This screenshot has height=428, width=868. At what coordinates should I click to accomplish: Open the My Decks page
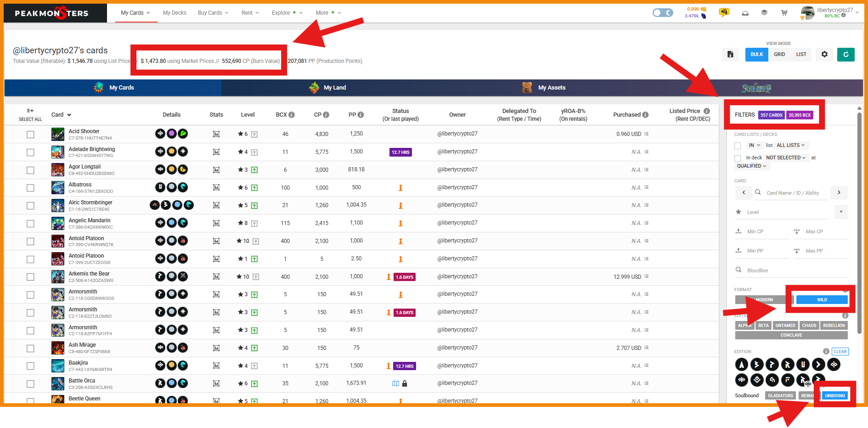175,13
